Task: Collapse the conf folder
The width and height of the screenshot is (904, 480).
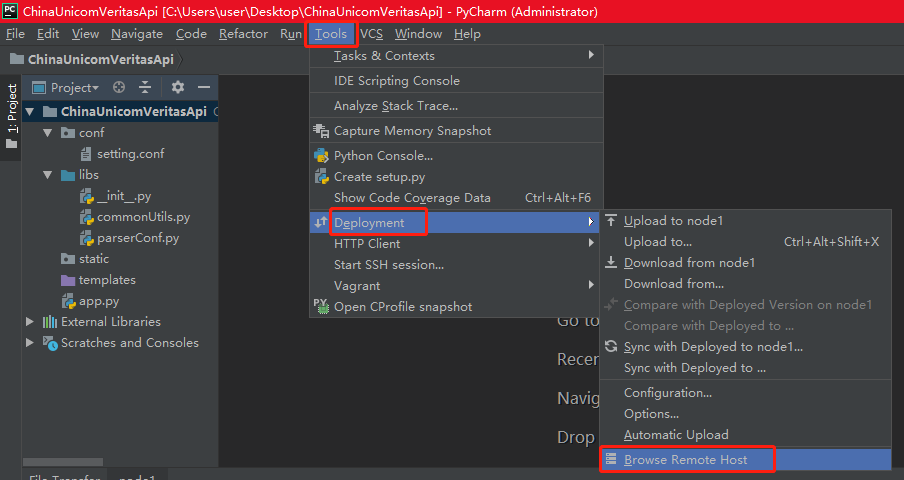Action: 48,133
